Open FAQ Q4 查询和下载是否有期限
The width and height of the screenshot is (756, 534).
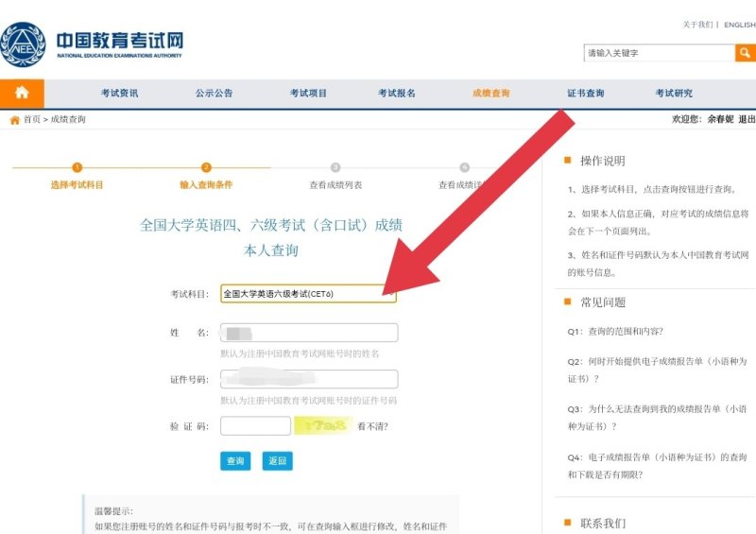click(x=657, y=466)
